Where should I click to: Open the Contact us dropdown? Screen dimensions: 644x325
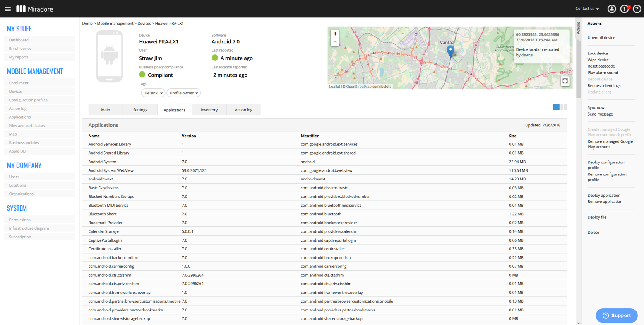click(587, 9)
